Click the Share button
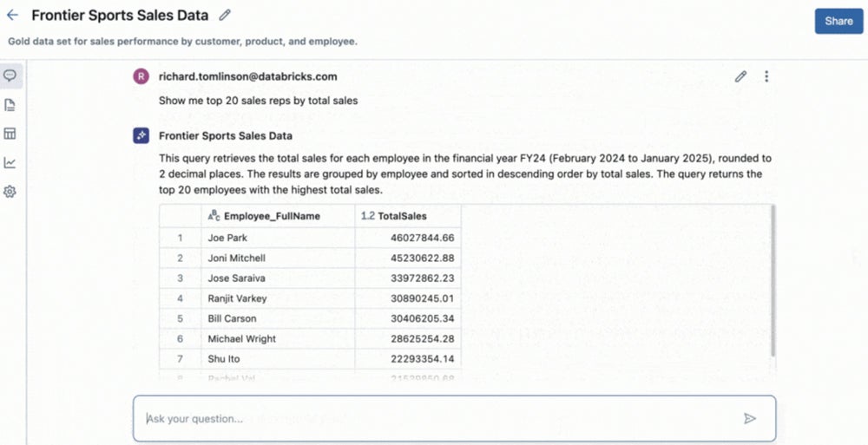 pyautogui.click(x=838, y=21)
